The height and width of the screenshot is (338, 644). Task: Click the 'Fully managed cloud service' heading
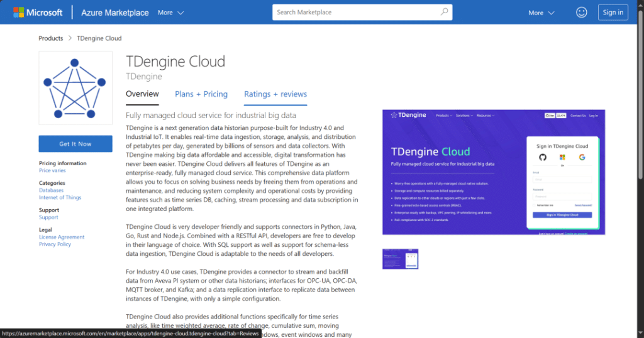pos(211,115)
